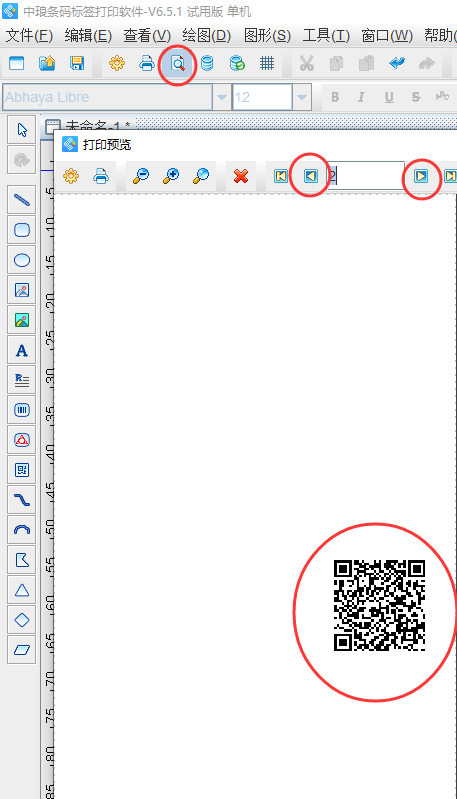This screenshot has height=799, width=457.
Task: Open document settings gear in main toolbar
Action: tap(117, 64)
